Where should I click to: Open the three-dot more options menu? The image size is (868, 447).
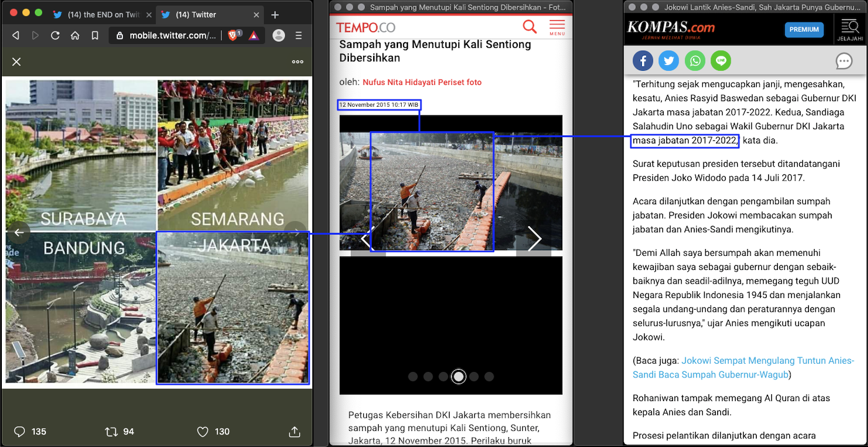pos(297,61)
